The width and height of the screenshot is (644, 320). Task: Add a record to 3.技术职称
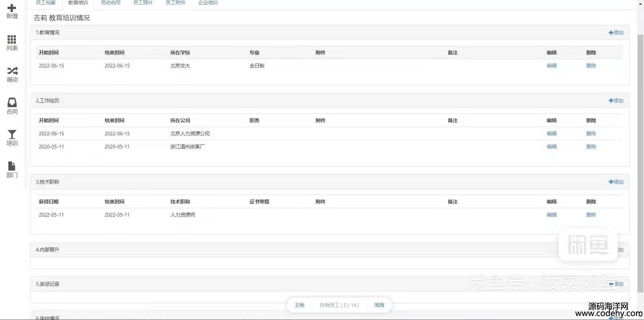click(x=616, y=182)
